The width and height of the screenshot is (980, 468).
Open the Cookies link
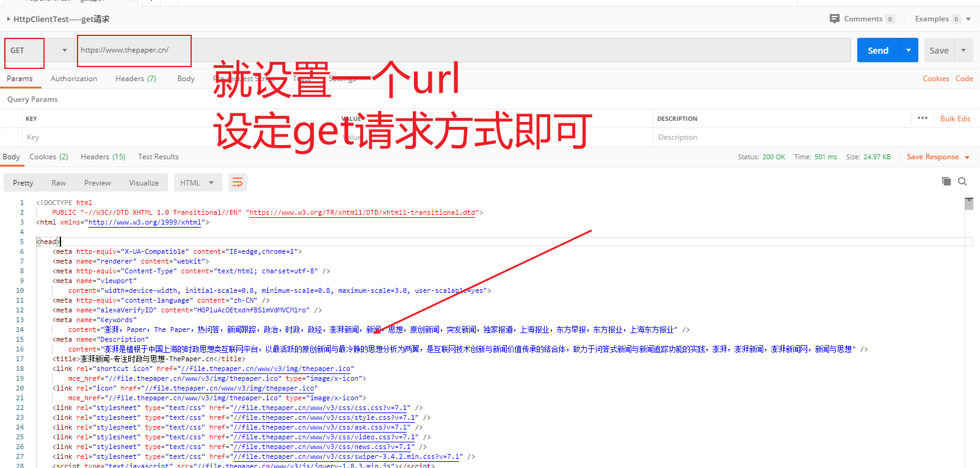pyautogui.click(x=935, y=79)
